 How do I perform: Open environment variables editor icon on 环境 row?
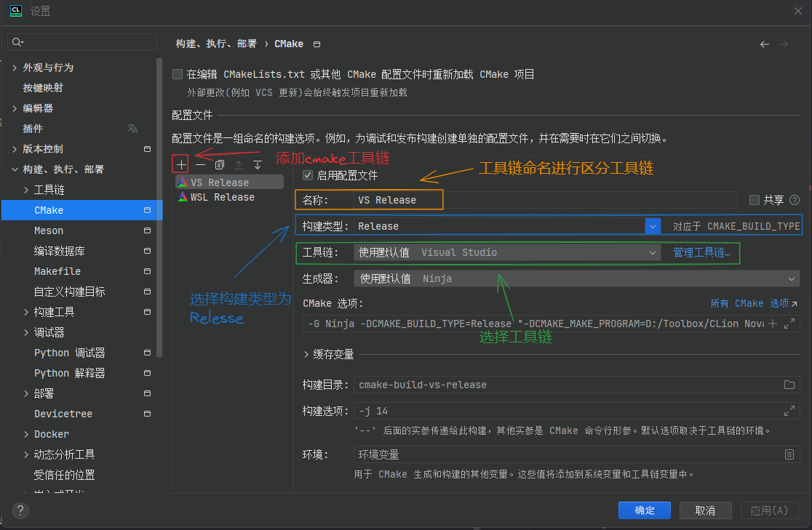pyautogui.click(x=789, y=454)
